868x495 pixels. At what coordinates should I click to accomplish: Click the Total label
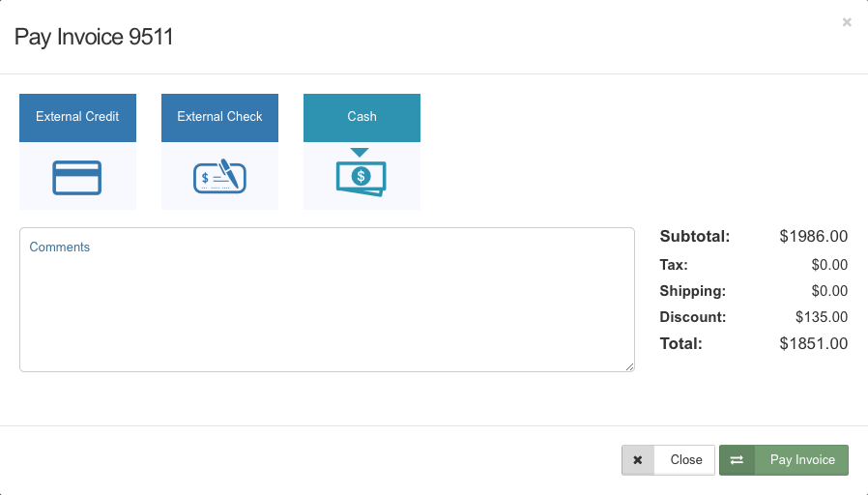[680, 343]
